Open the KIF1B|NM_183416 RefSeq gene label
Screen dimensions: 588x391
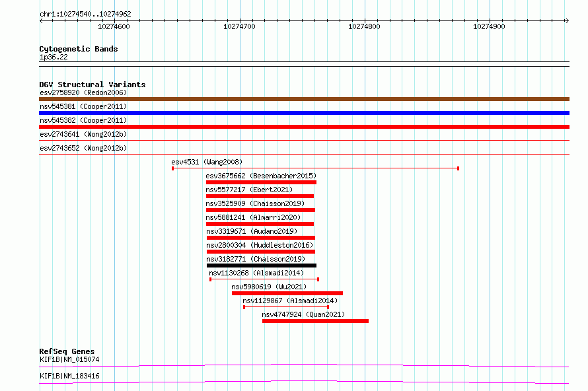point(69,376)
